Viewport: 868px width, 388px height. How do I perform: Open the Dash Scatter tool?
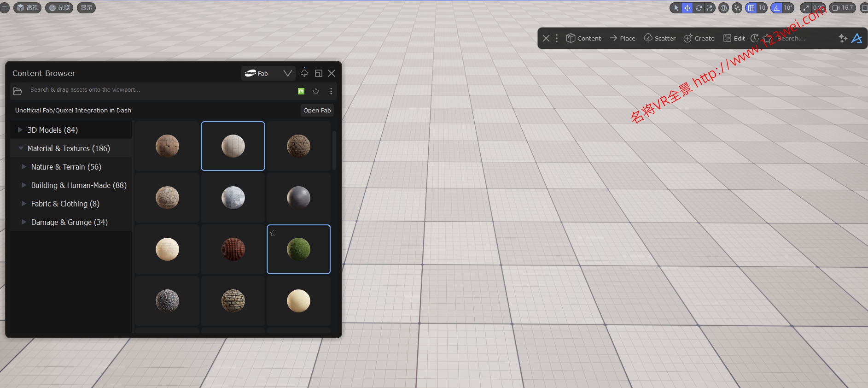click(x=659, y=38)
